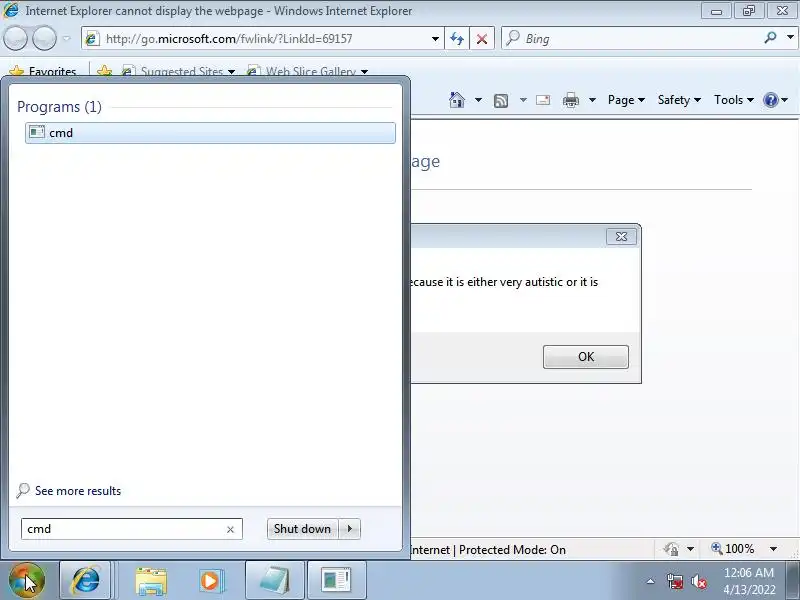
Task: Click Protected Mode: On status text
Action: [x=512, y=550]
